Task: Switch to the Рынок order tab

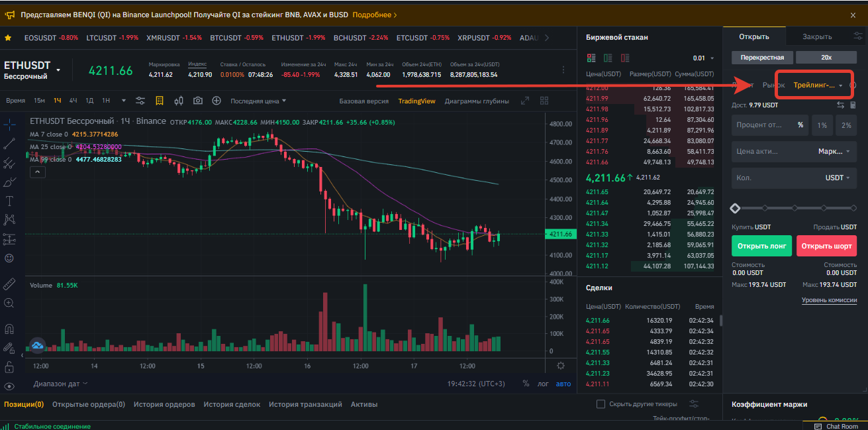Action: [773, 85]
